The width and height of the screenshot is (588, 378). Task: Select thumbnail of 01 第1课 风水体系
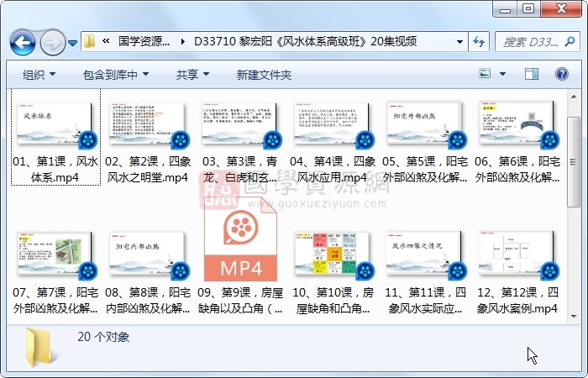click(x=55, y=123)
